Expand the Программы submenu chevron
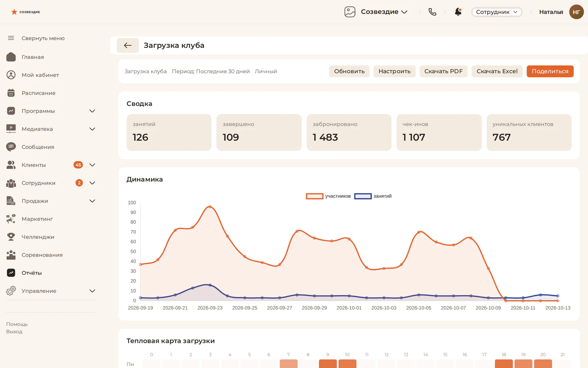 point(92,111)
